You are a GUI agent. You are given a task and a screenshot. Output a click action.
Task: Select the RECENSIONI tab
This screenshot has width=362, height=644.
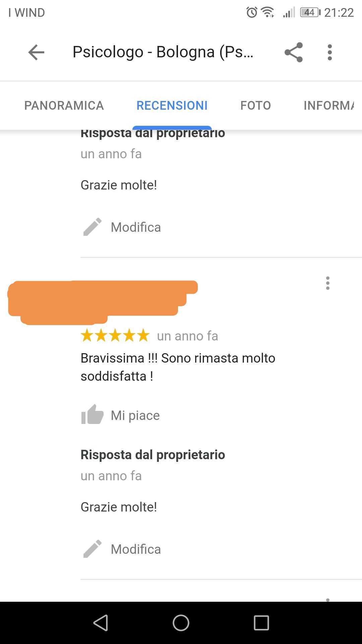(x=172, y=105)
